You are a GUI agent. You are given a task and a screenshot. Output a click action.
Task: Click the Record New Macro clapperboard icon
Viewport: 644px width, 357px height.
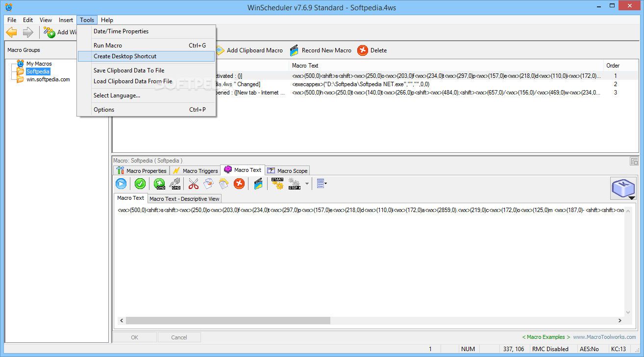click(294, 50)
